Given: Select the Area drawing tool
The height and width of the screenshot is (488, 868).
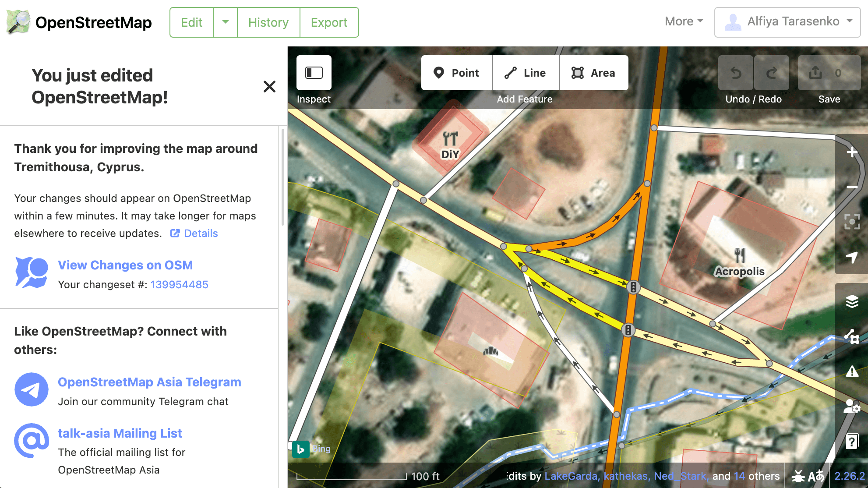Looking at the screenshot, I should coord(594,73).
